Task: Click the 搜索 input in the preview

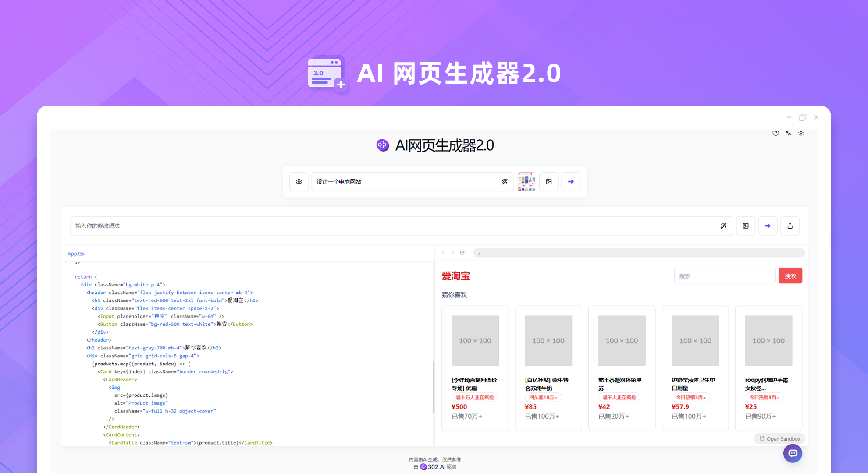Action: [x=725, y=276]
